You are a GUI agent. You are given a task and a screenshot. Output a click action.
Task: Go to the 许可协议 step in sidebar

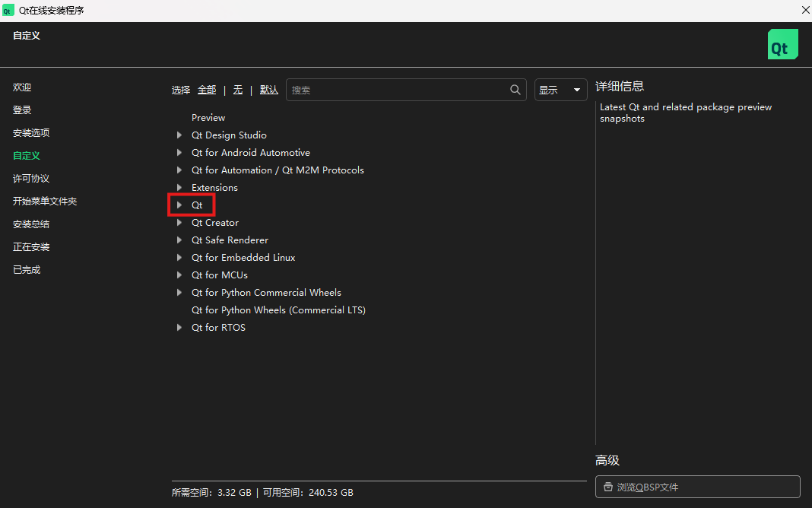(31, 178)
